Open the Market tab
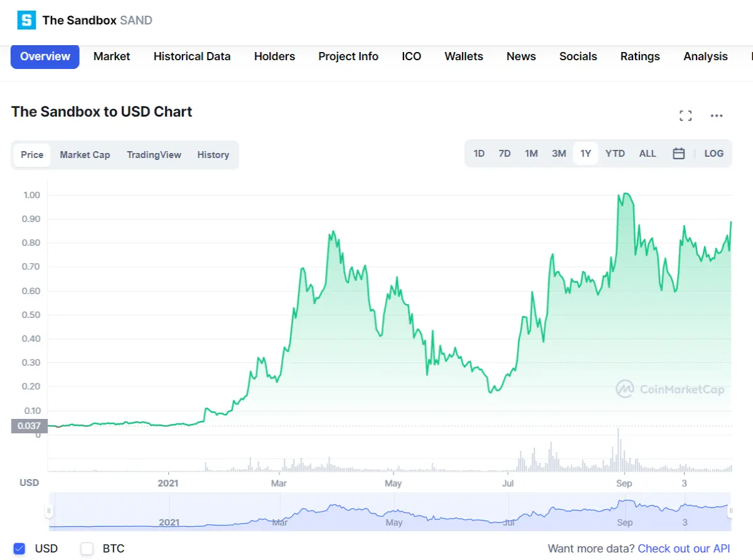753x560 pixels. pos(112,56)
